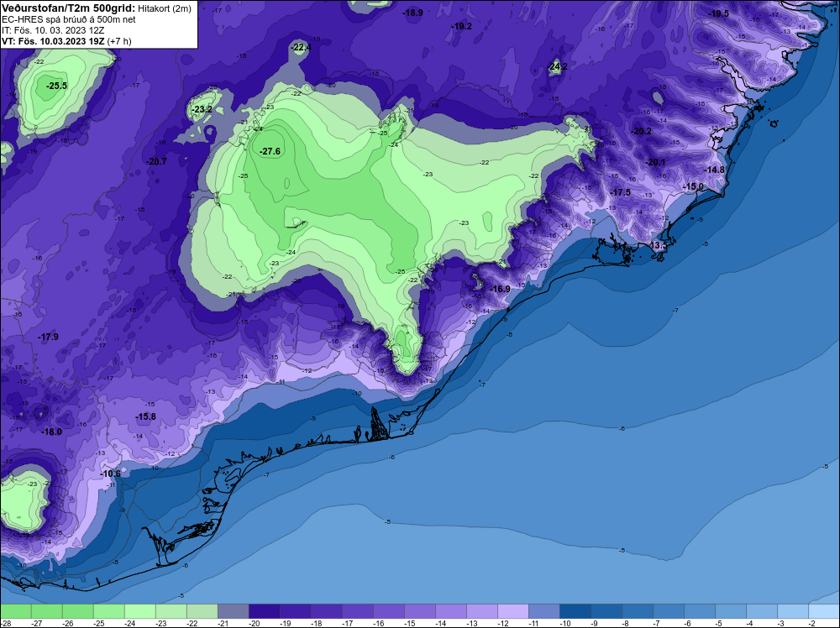This screenshot has height=628, width=840.
Task: Pick the light blue legend swatch labeled -2
Action: [824, 611]
